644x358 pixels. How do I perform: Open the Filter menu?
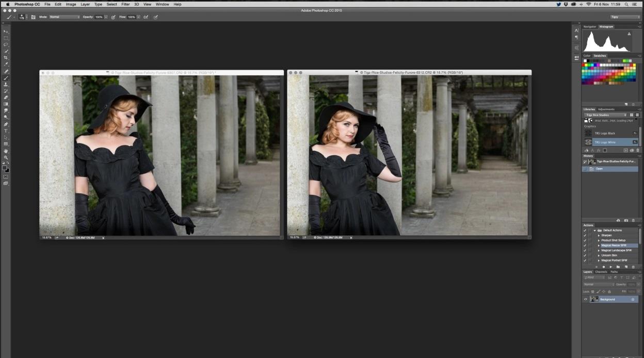(125, 4)
